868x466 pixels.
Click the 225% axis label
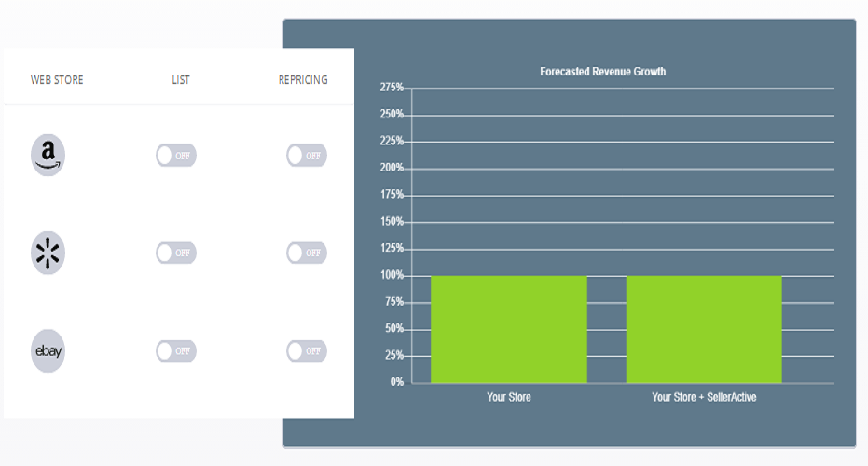pyautogui.click(x=392, y=141)
